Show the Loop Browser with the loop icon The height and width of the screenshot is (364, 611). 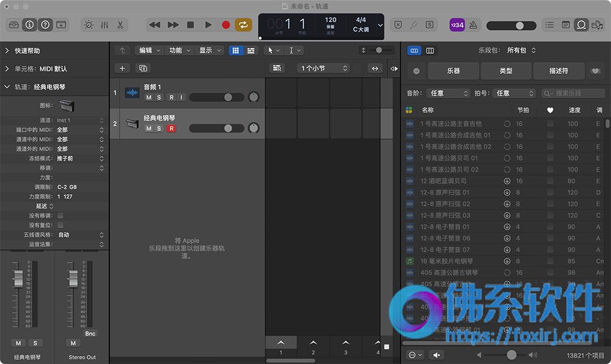coord(581,25)
